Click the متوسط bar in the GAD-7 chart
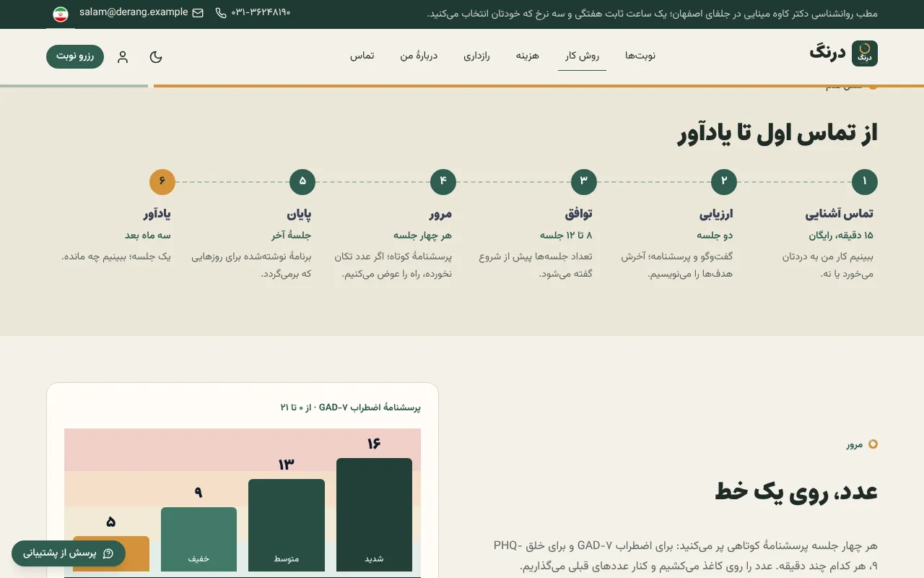924x578 pixels. pos(287,525)
